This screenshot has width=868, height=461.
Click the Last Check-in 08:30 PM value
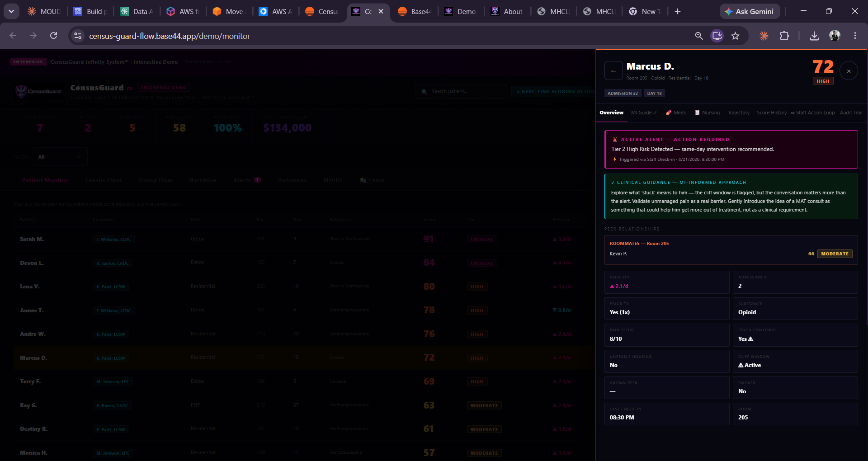tap(622, 418)
